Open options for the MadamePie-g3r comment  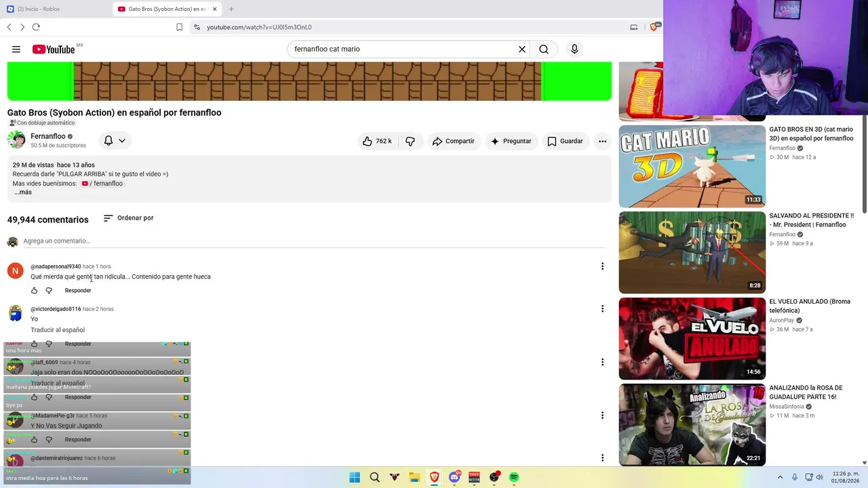602,415
